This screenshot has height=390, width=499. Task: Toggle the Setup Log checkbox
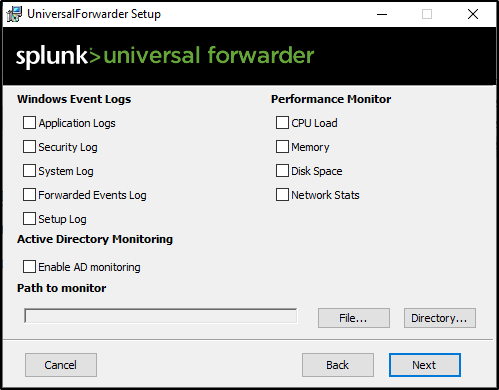coord(29,219)
